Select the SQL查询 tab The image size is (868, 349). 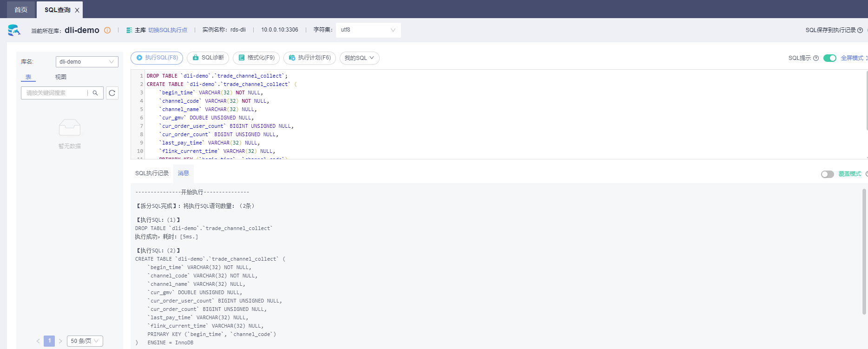tap(58, 10)
